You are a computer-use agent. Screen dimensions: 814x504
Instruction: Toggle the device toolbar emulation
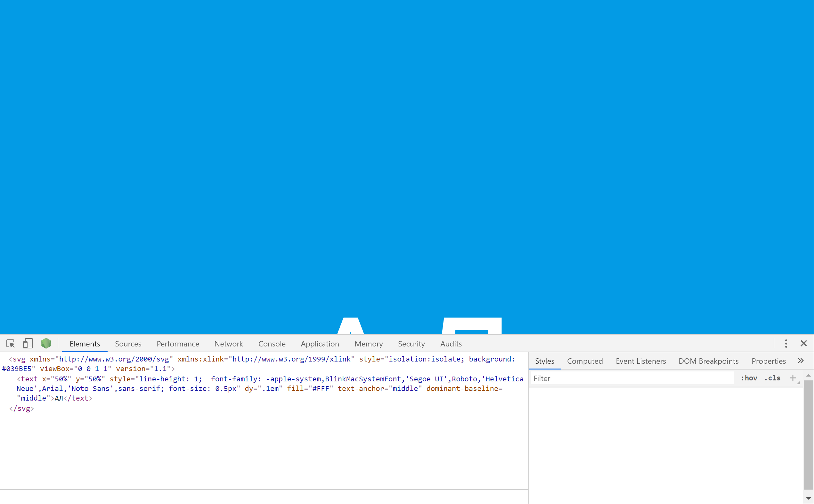pos(28,343)
